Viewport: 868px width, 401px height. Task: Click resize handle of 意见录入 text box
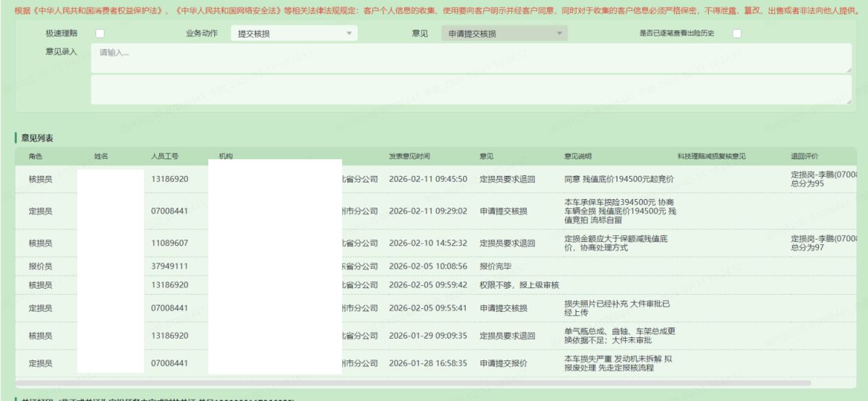[x=848, y=69]
